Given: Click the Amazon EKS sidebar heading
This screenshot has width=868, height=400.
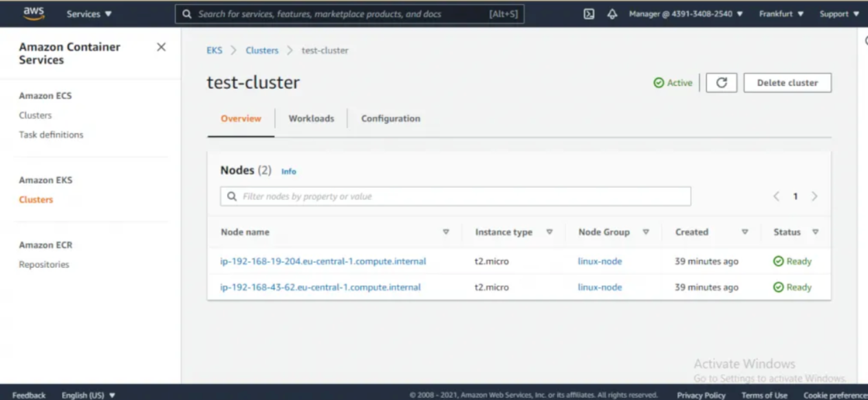Looking at the screenshot, I should tap(45, 180).
